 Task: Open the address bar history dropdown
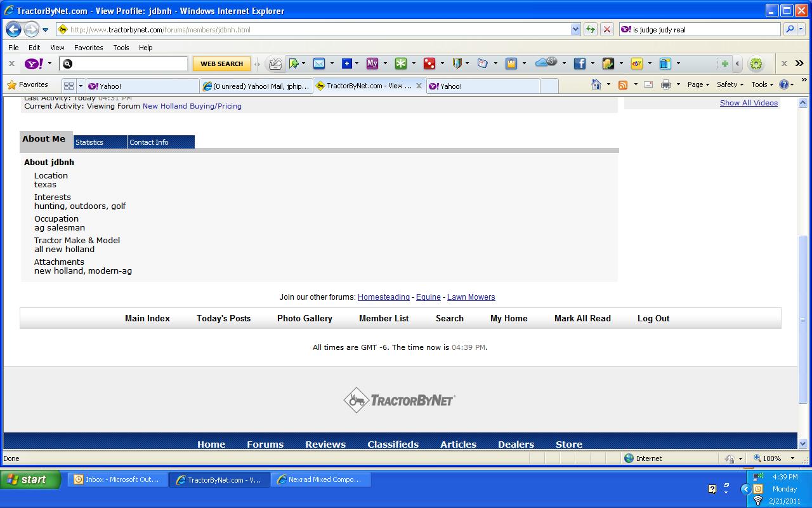point(575,29)
